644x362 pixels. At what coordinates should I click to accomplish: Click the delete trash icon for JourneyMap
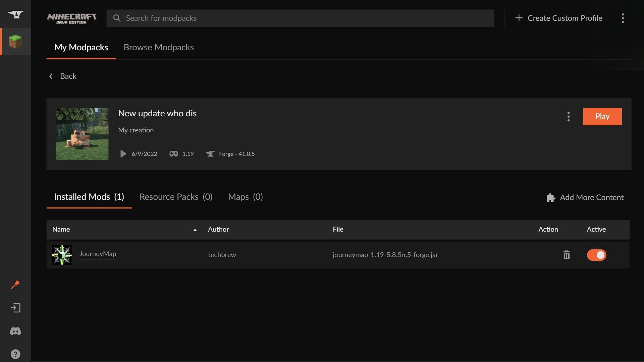pos(566,255)
